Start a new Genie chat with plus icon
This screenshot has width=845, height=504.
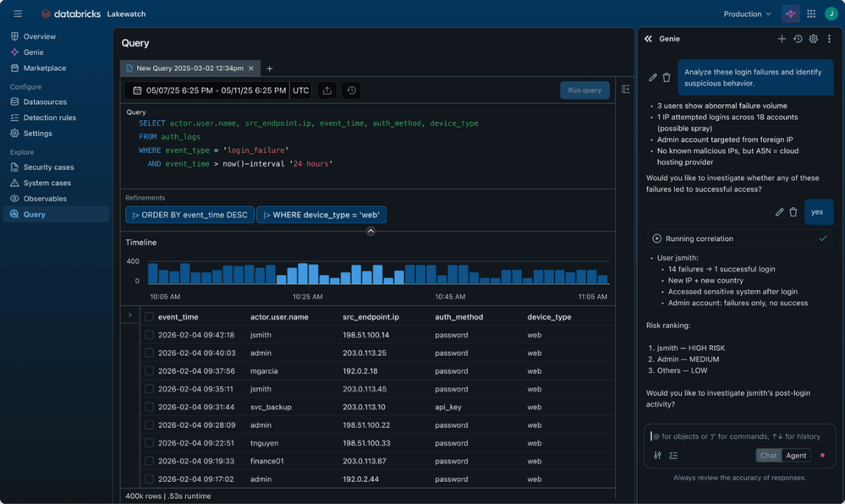pyautogui.click(x=782, y=39)
